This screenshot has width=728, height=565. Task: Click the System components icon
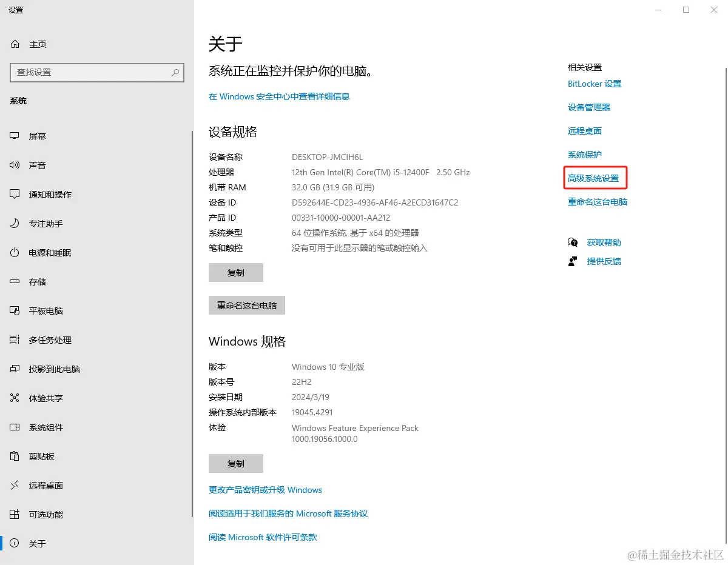tap(15, 427)
